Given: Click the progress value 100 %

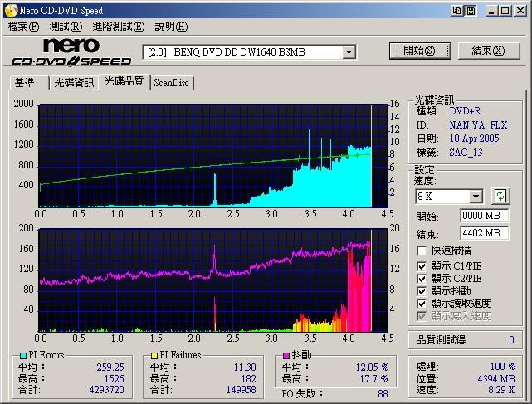Looking at the screenshot, I should (x=503, y=367).
